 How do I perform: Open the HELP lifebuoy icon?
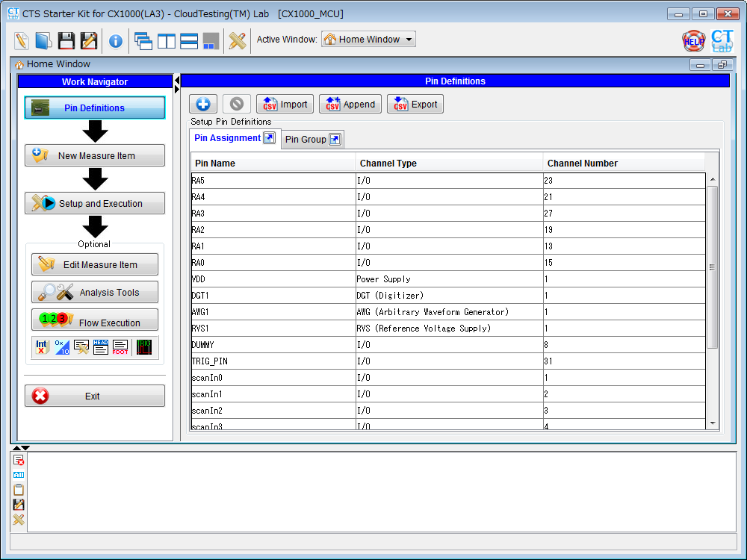click(x=693, y=41)
